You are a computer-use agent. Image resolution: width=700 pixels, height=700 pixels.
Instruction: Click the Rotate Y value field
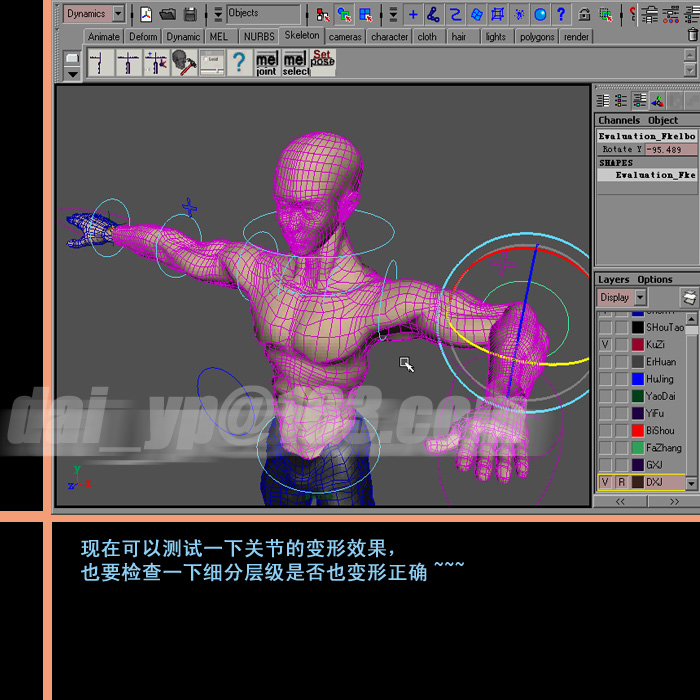pyautogui.click(x=671, y=150)
